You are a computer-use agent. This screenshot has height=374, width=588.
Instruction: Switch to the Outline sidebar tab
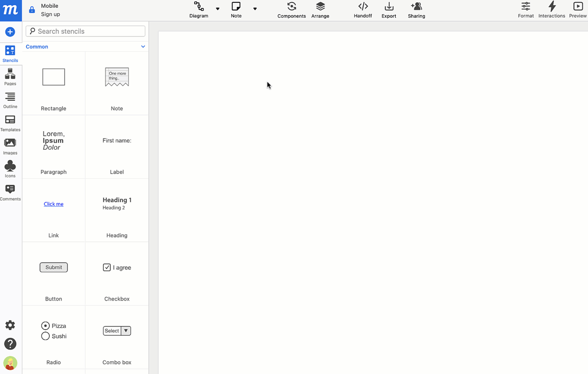(10, 99)
